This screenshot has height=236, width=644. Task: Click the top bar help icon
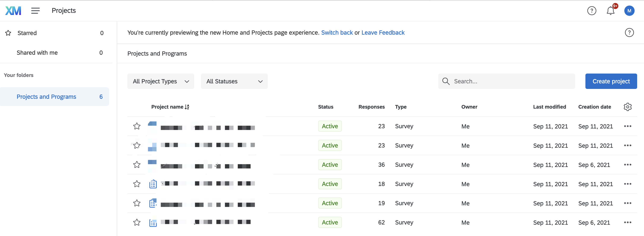click(591, 11)
